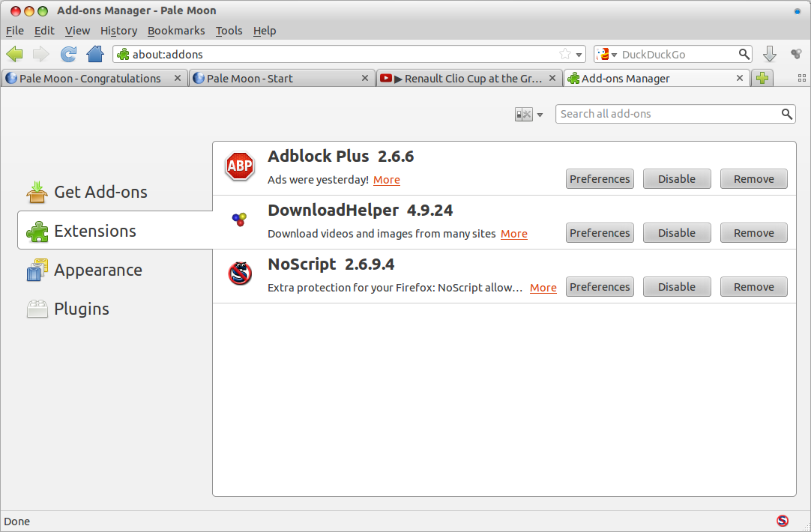Screen dimensions: 811x532
Task: Click the Adblock Plus ABP icon
Action: [240, 166]
